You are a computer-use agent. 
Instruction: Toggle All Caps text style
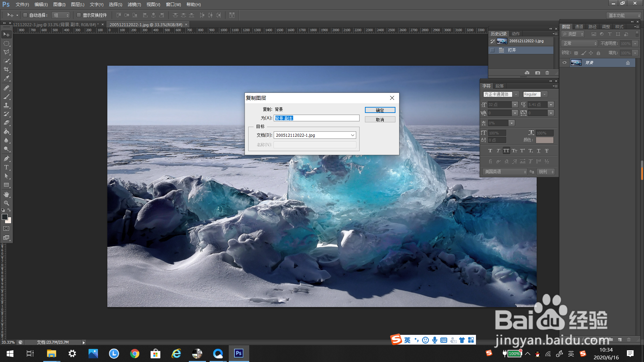(506, 151)
